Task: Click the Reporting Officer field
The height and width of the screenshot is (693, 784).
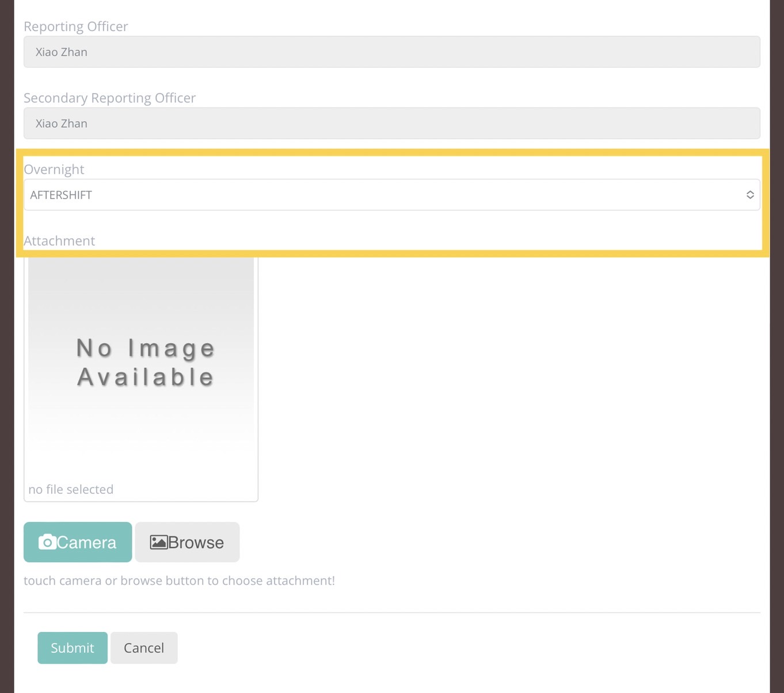Action: 391,52
